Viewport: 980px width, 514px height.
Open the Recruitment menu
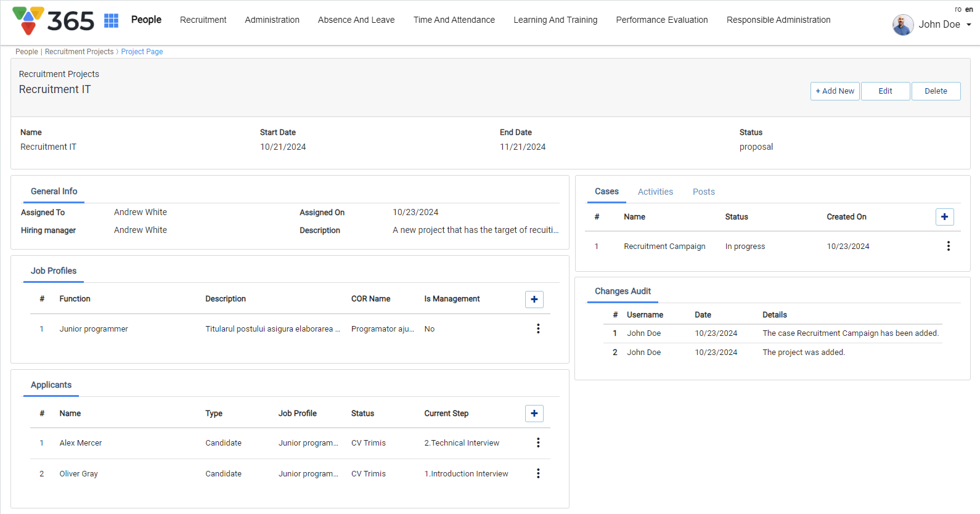tap(203, 20)
